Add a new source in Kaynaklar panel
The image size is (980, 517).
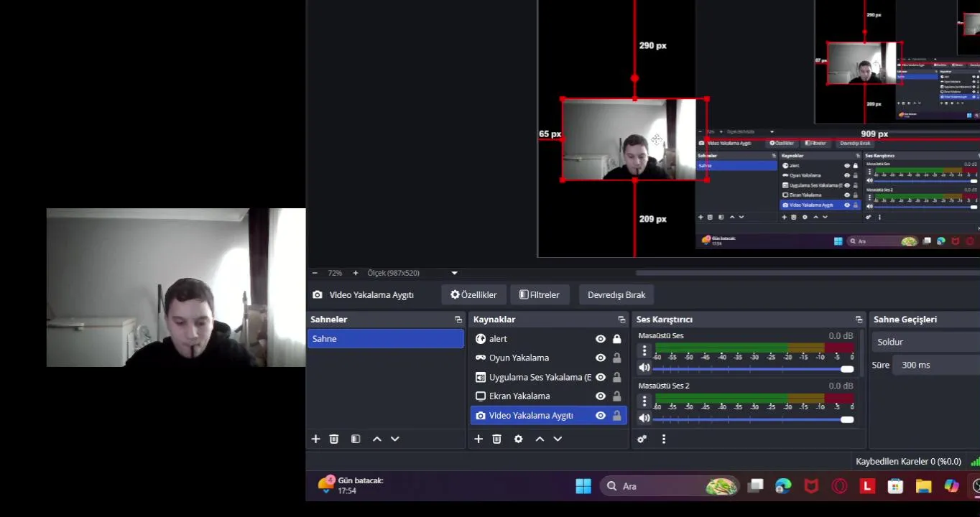479,439
